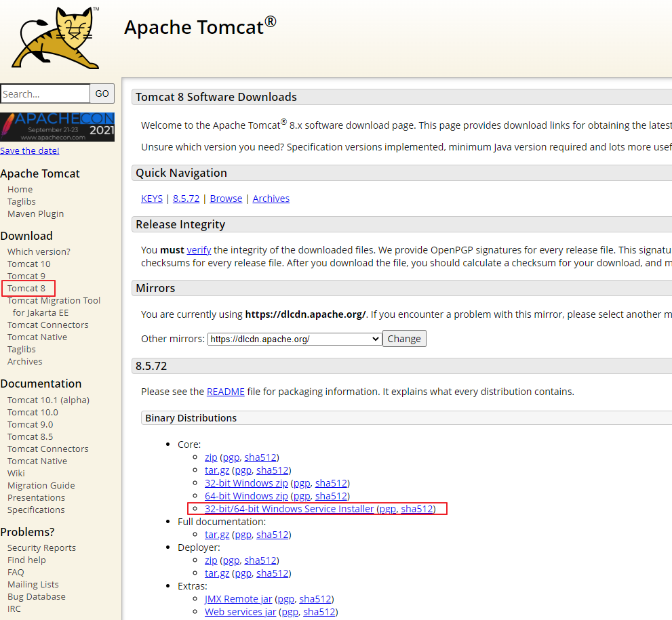The width and height of the screenshot is (672, 620).
Task: Go to Tomcat 9 download page
Action: coord(26,276)
